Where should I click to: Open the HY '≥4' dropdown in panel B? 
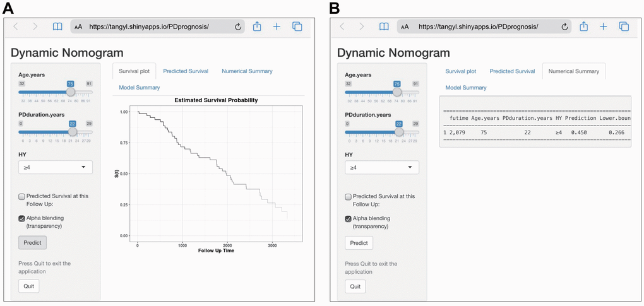[x=382, y=167]
